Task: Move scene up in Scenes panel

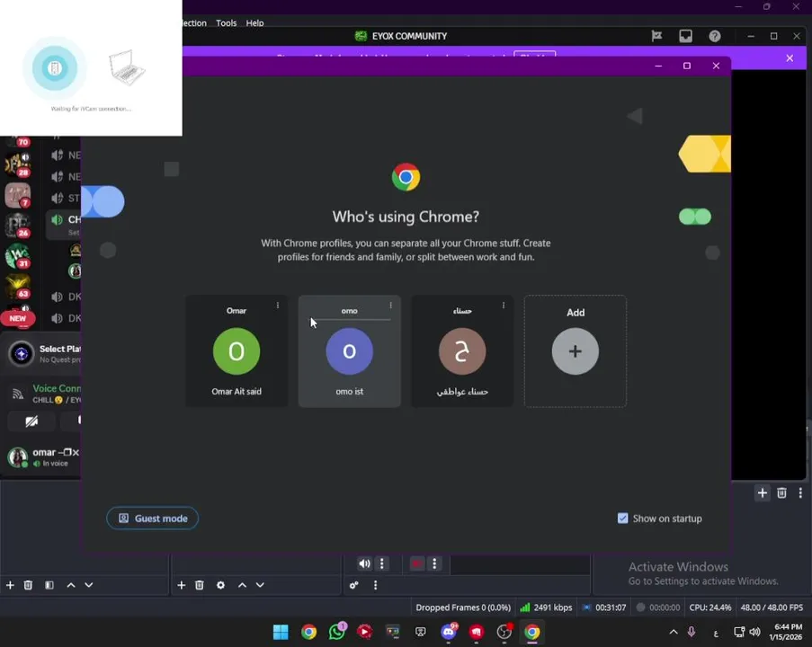Action: point(71,585)
